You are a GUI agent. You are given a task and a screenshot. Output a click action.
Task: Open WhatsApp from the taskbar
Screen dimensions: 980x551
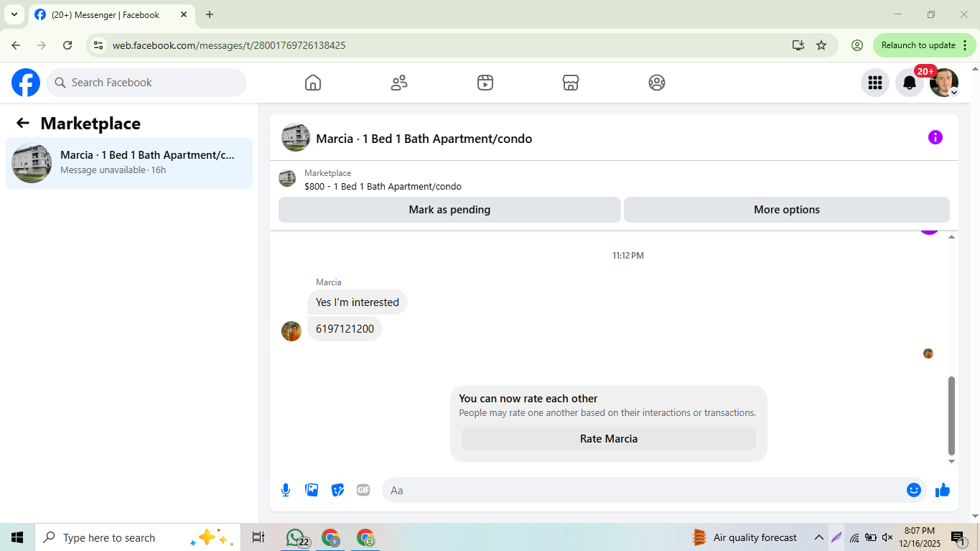point(295,537)
